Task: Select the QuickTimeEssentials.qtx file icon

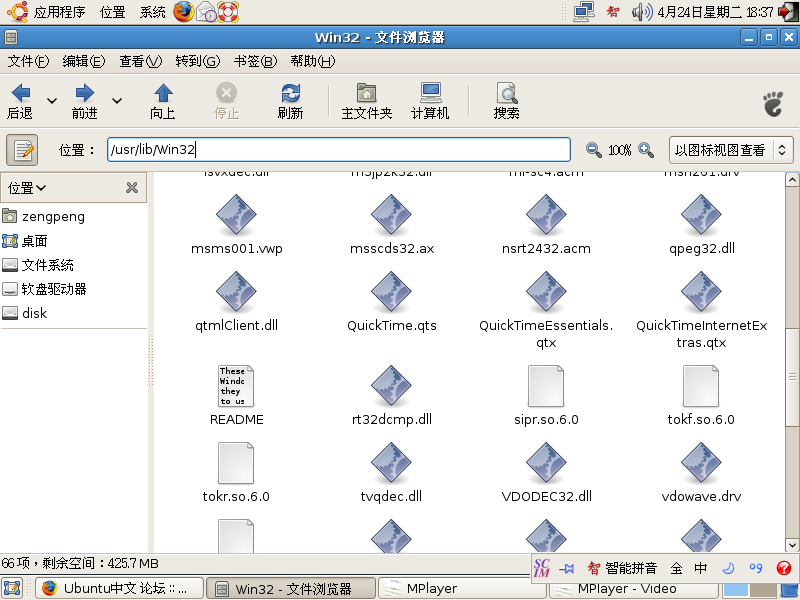Action: (x=546, y=291)
